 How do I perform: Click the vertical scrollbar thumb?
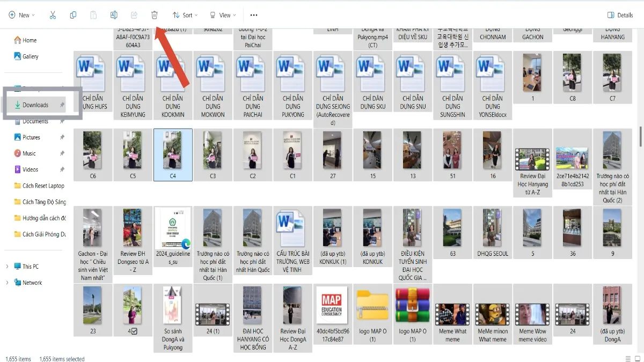pyautogui.click(x=640, y=137)
